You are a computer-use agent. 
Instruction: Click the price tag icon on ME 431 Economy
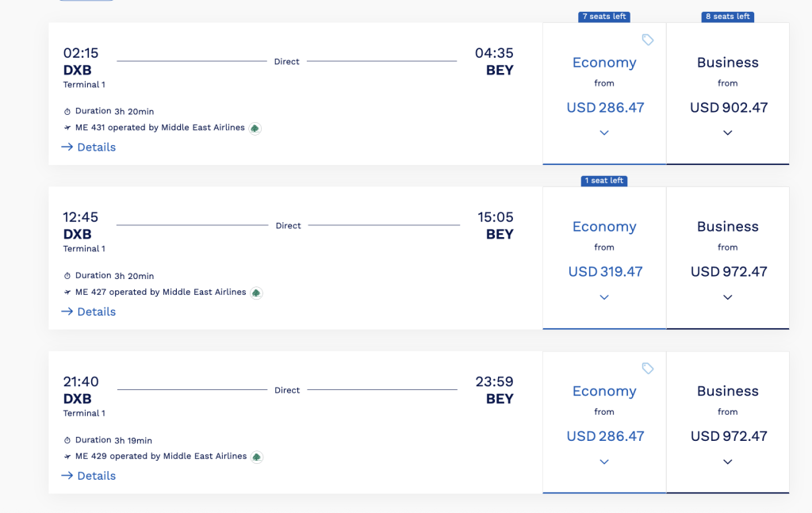click(647, 40)
